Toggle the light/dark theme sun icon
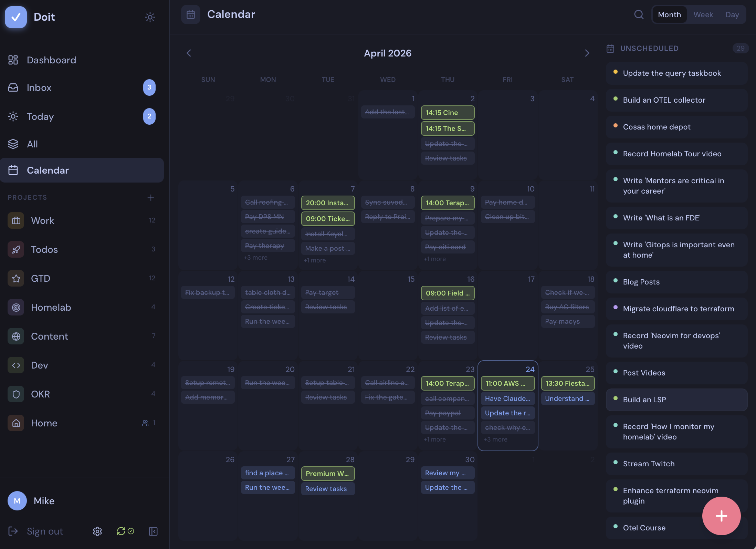This screenshot has width=756, height=549. click(150, 17)
